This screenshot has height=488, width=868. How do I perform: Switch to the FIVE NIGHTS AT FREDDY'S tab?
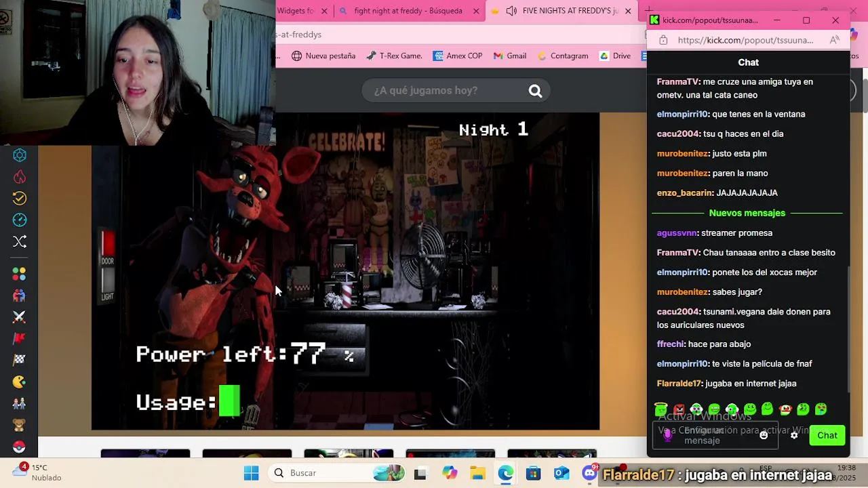point(562,11)
